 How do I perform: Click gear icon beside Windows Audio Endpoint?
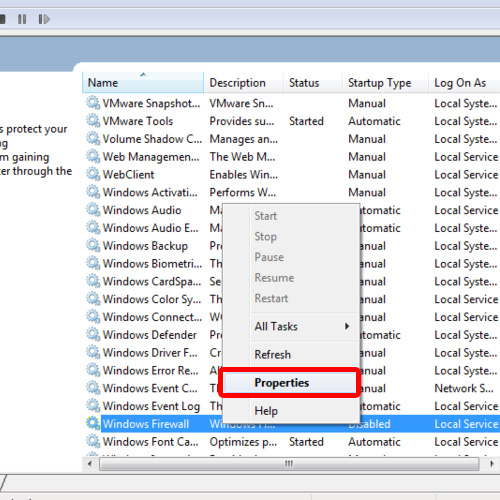[93, 228]
